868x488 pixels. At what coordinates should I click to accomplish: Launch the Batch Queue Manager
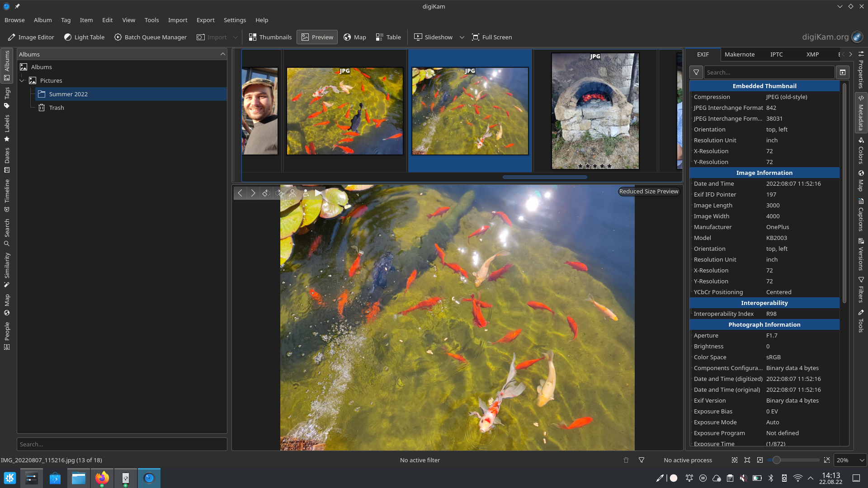tap(150, 37)
